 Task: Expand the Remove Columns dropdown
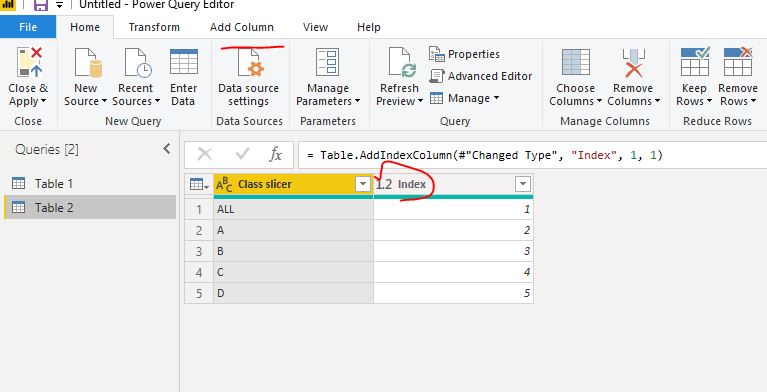[657, 101]
